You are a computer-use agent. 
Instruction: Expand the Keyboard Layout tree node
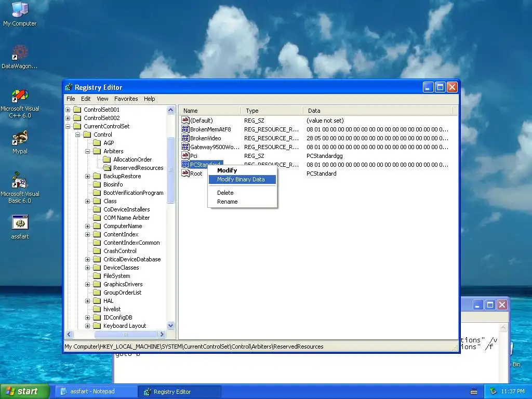pos(87,326)
